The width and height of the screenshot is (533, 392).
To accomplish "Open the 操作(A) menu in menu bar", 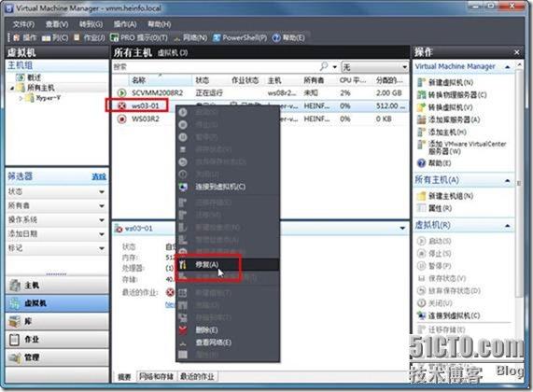I will (125, 24).
